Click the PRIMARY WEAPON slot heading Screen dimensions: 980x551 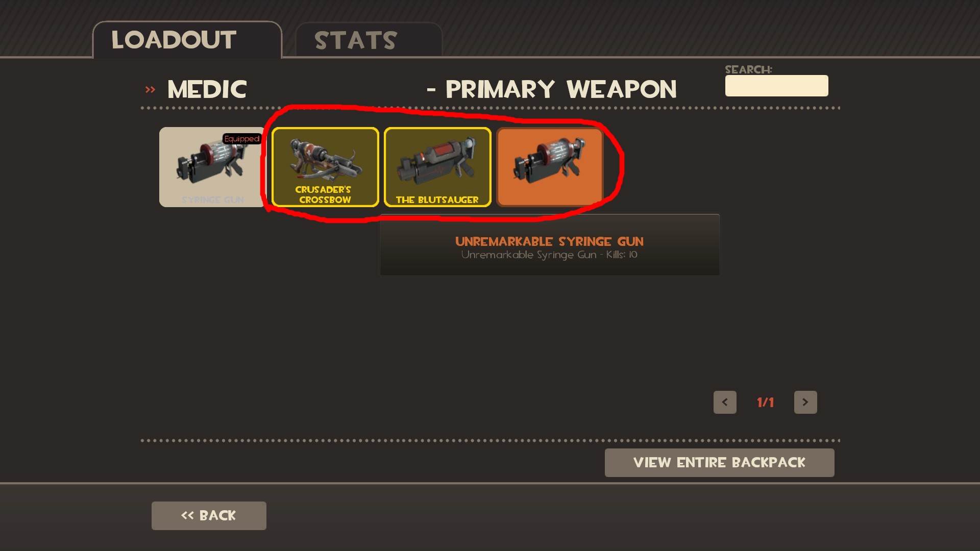561,90
